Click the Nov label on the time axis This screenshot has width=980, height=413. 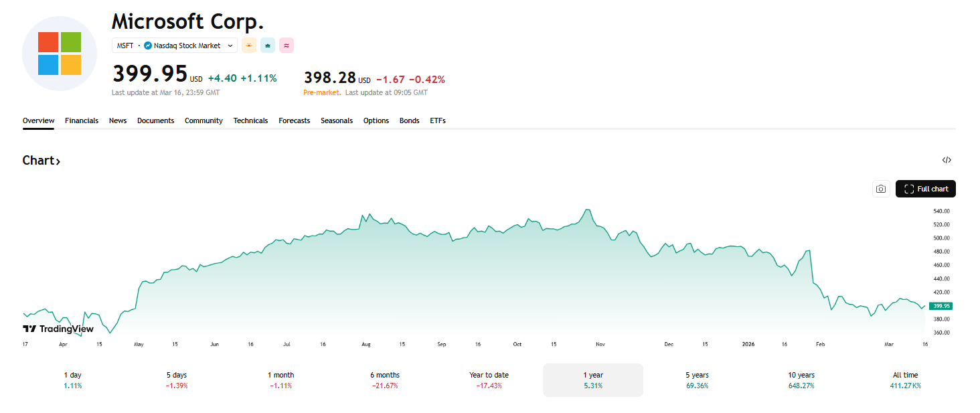tap(600, 344)
